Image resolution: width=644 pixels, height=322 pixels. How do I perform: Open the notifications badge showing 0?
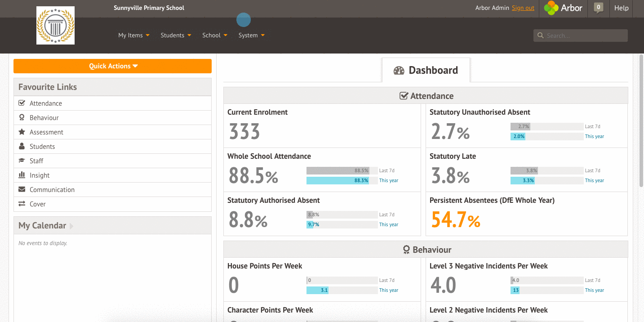click(598, 8)
